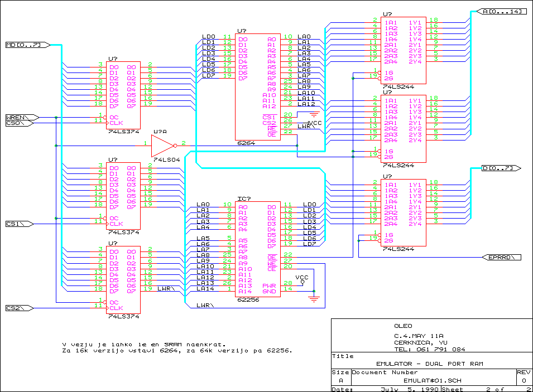This screenshot has height=392, width=533.
Task: Select the CS2\ signal port
Action: coord(20,308)
